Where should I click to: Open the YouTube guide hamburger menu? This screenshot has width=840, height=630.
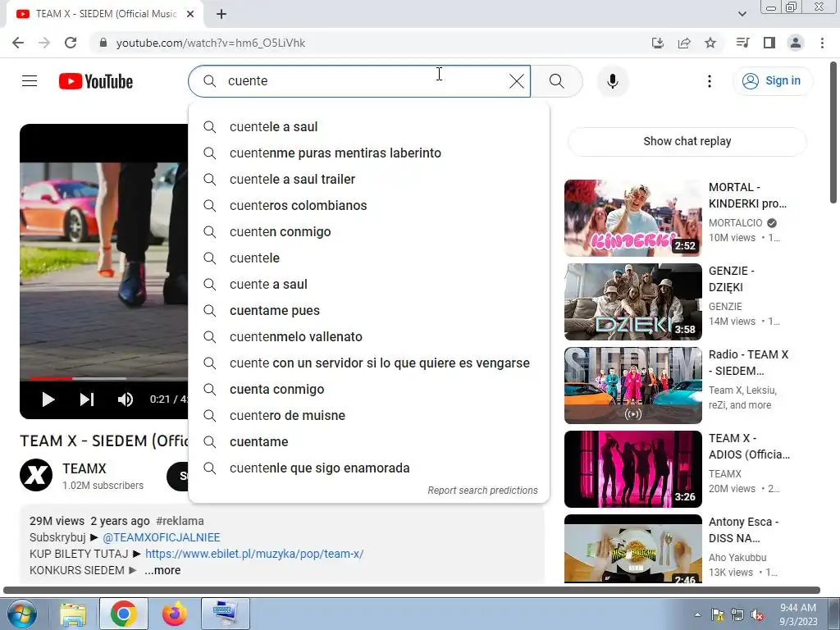tap(30, 81)
